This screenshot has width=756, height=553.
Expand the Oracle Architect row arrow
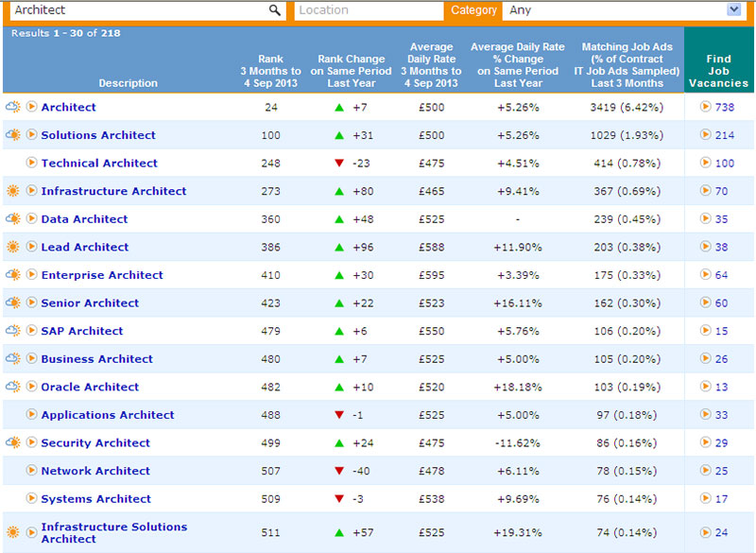click(31, 386)
